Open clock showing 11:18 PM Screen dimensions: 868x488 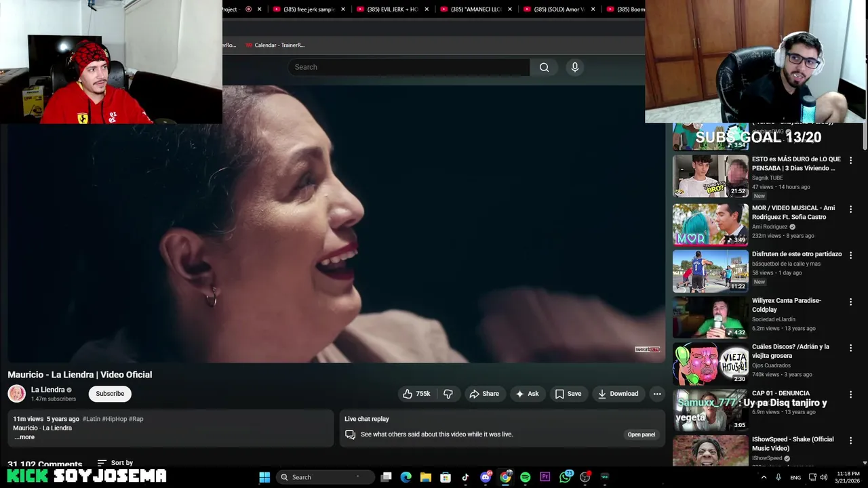(x=848, y=477)
